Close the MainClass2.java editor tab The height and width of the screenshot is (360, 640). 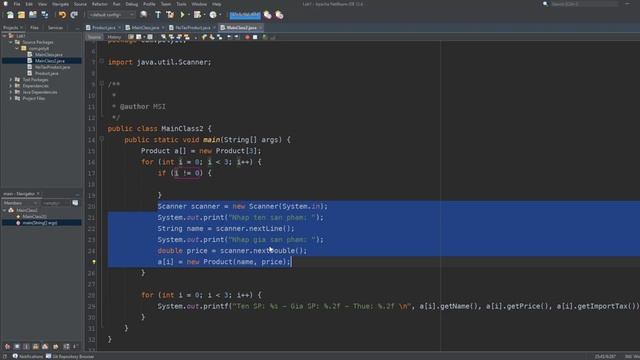point(260,28)
